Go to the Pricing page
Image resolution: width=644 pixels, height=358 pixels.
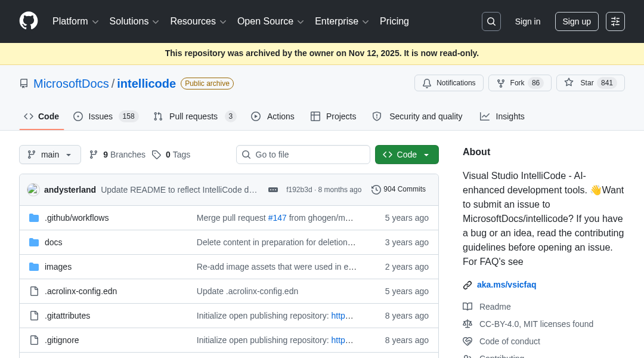[394, 21]
